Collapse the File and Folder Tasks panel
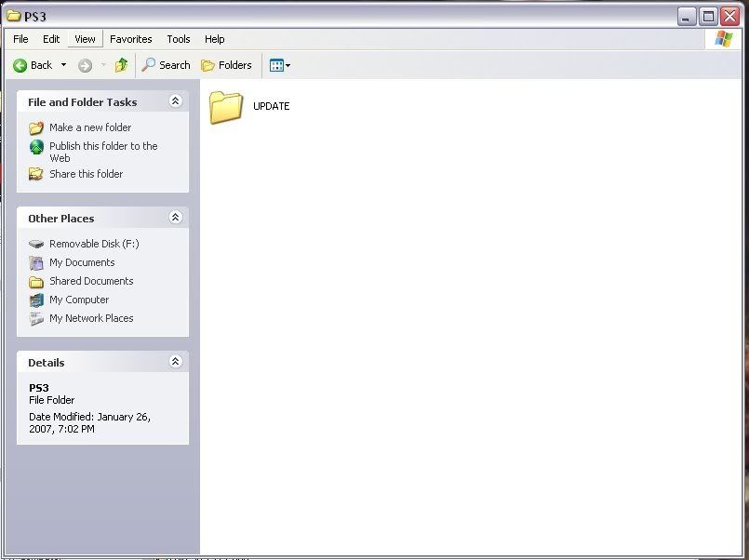The width and height of the screenshot is (749, 560). (x=175, y=100)
